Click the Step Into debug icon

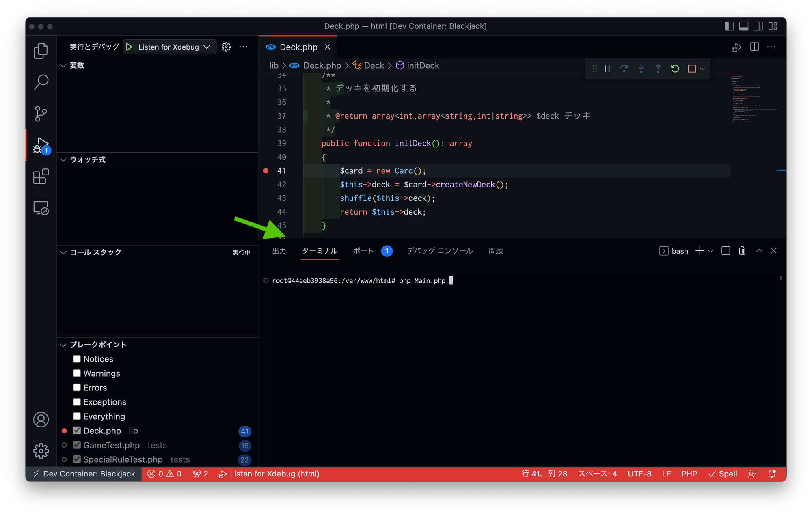point(641,69)
